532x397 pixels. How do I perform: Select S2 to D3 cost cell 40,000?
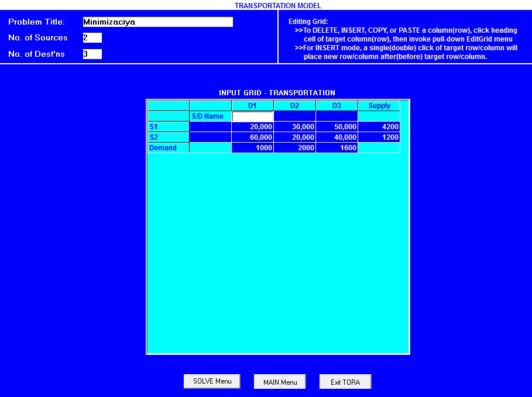coord(337,137)
